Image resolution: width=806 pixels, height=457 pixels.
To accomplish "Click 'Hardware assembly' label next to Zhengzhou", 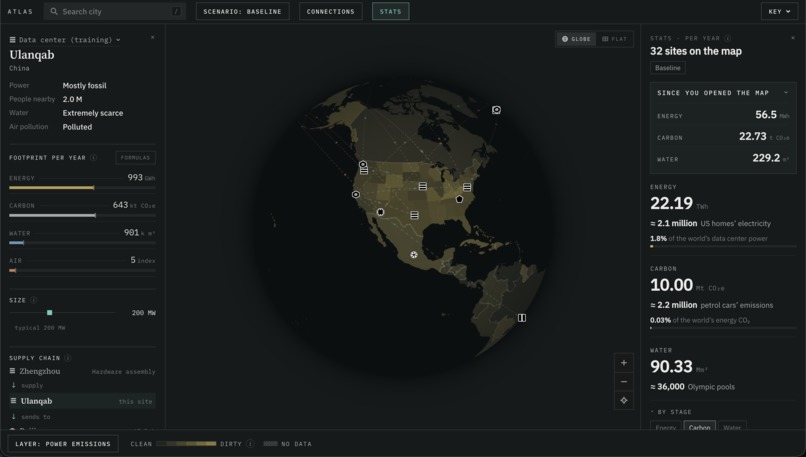I will (123, 372).
